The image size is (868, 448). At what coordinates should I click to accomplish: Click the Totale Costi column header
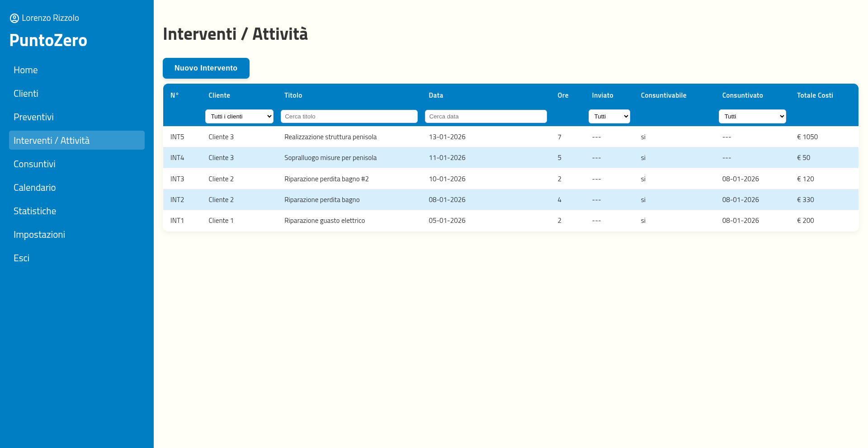[x=815, y=95]
